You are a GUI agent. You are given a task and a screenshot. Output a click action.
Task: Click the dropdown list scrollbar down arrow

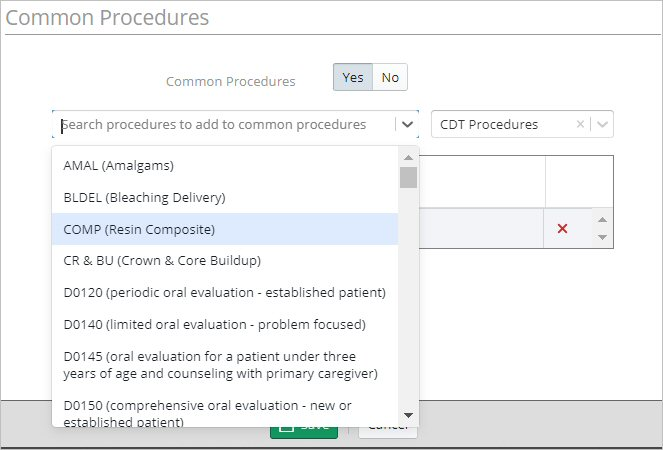pos(408,415)
